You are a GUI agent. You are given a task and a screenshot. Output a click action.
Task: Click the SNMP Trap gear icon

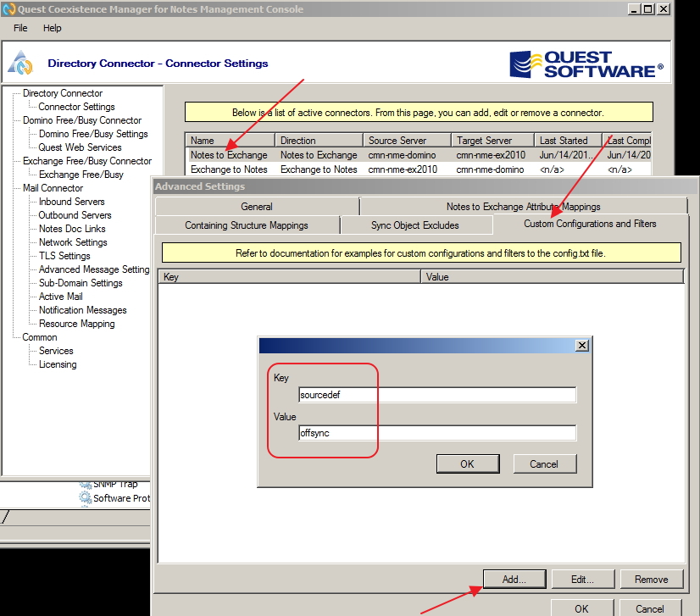tap(86, 485)
